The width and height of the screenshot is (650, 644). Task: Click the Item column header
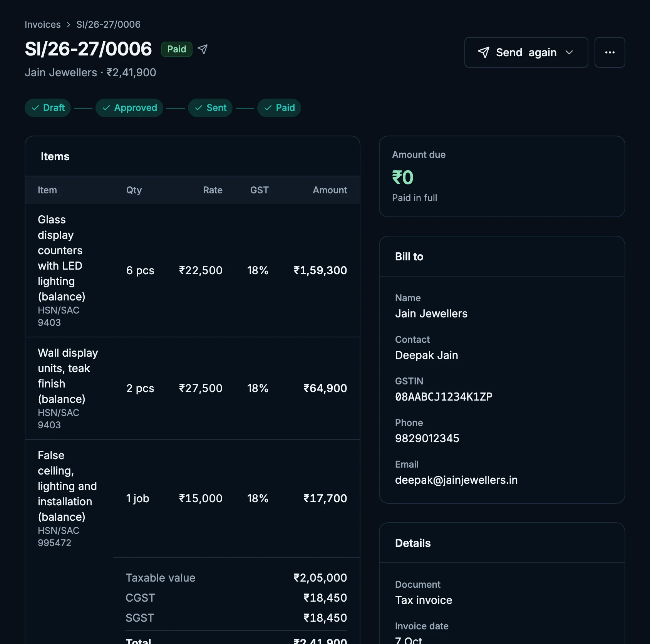[47, 190]
